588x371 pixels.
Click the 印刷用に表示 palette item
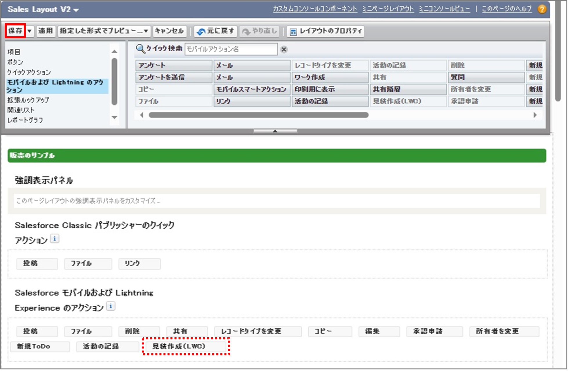click(330, 89)
